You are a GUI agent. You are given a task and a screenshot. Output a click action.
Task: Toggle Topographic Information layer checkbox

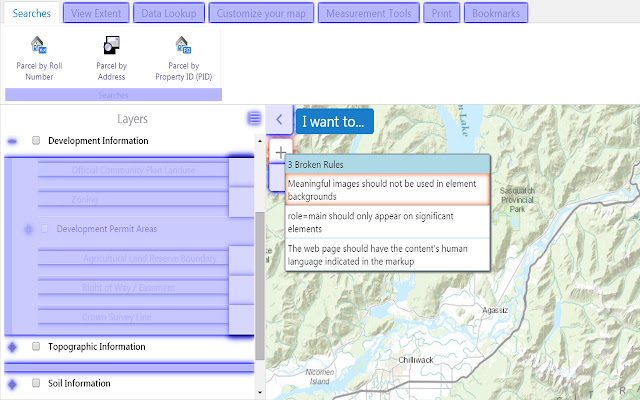[x=36, y=346]
